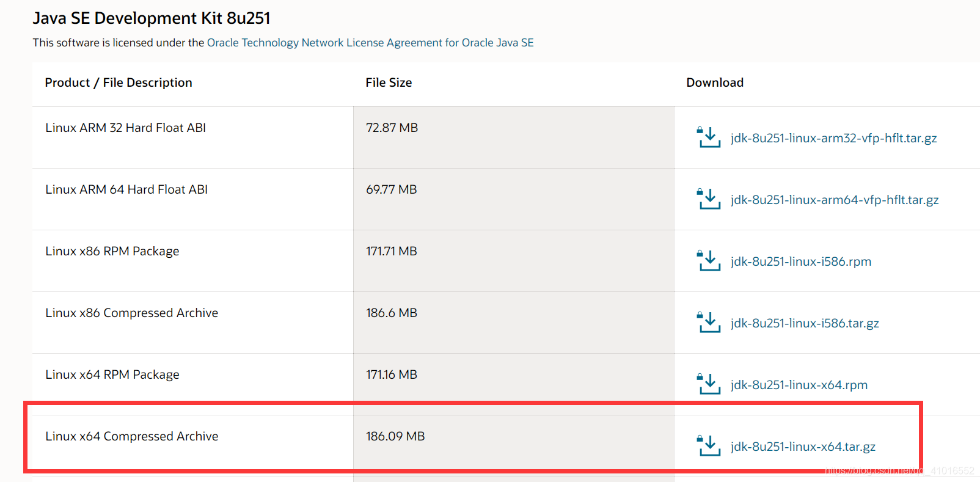Download jdk-8u251-linux-i586.rpm file link
The image size is (980, 482).
point(801,261)
